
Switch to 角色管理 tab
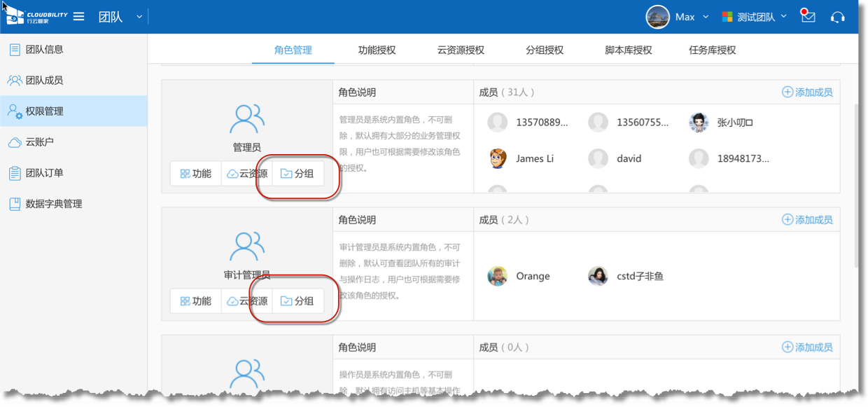(293, 50)
